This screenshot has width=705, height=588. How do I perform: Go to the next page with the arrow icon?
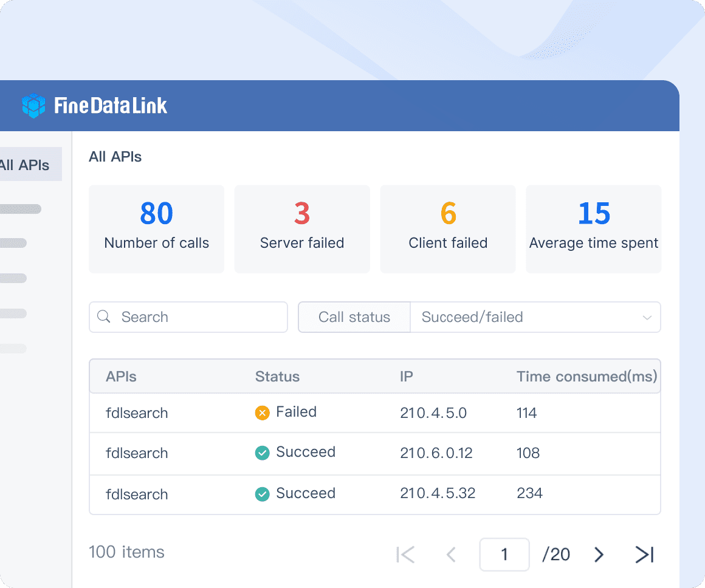point(599,554)
